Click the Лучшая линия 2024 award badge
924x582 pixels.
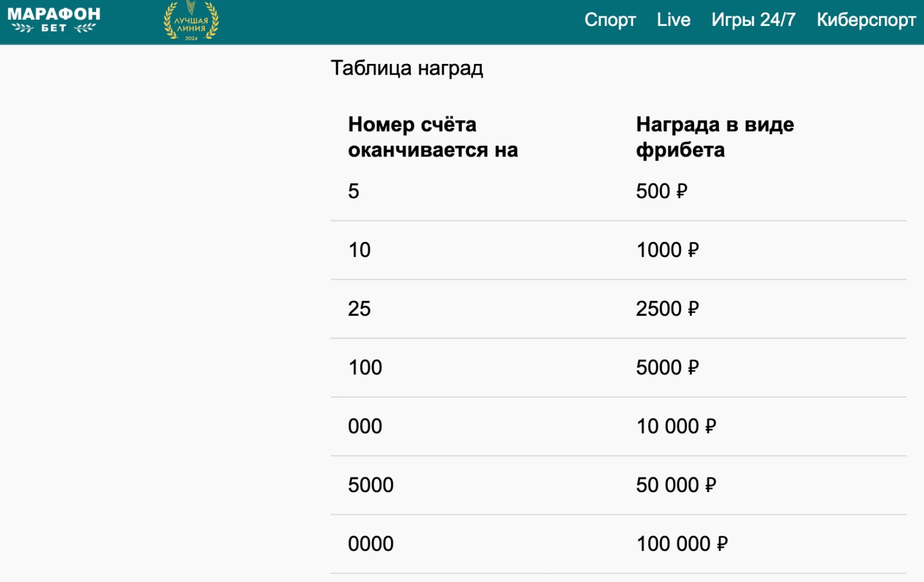191,21
